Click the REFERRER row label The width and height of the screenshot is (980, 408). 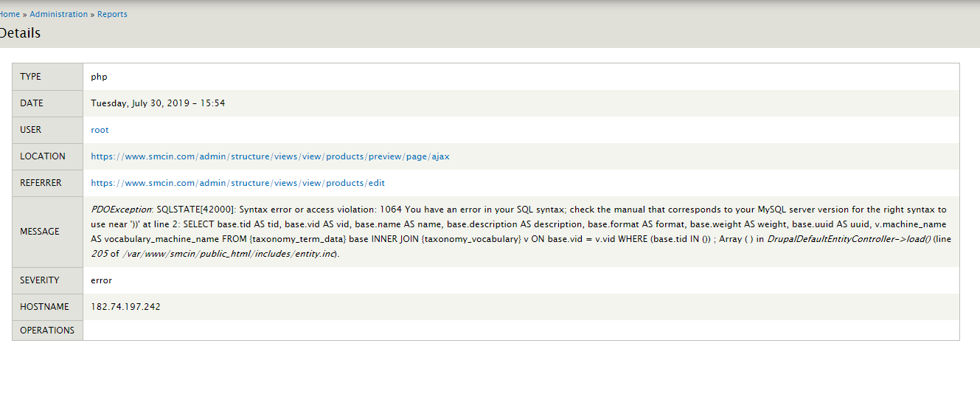tap(41, 183)
